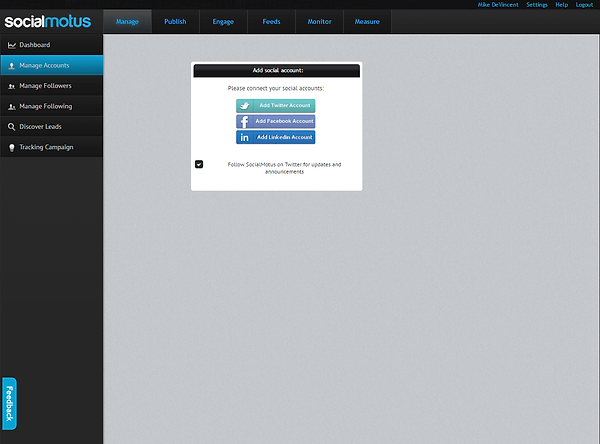Click the Twitter bird icon

point(245,106)
